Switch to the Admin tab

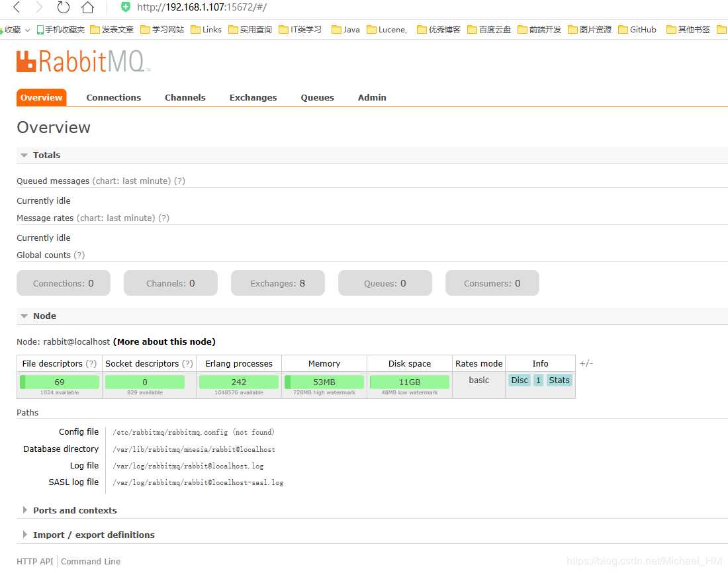coord(372,97)
